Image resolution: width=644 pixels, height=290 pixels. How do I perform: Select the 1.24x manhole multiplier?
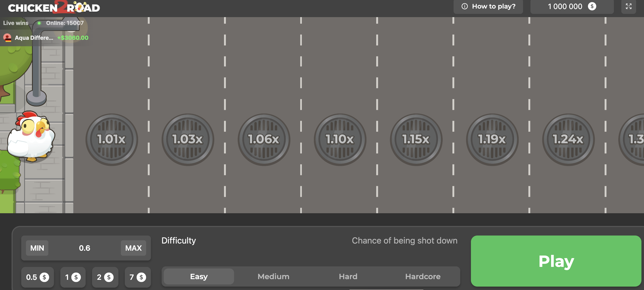(x=568, y=139)
